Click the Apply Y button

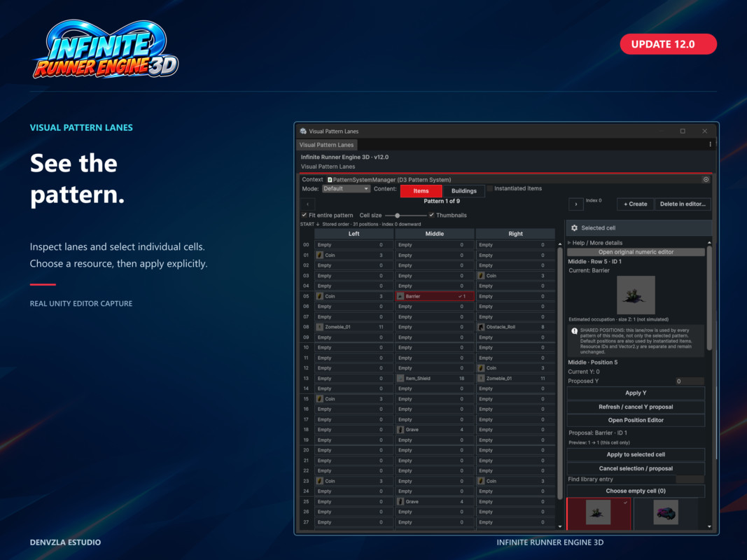click(636, 393)
